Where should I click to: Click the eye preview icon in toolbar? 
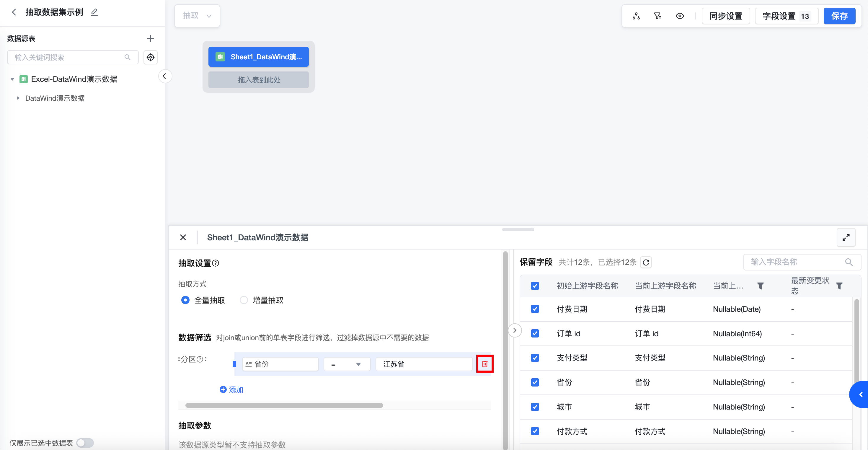pyautogui.click(x=680, y=16)
